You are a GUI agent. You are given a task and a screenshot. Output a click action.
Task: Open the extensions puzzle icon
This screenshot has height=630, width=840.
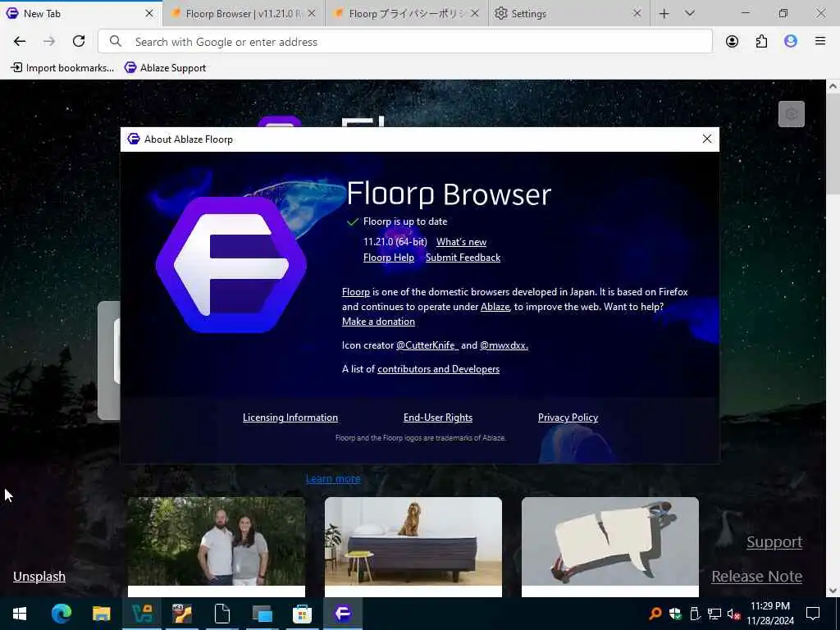(761, 41)
